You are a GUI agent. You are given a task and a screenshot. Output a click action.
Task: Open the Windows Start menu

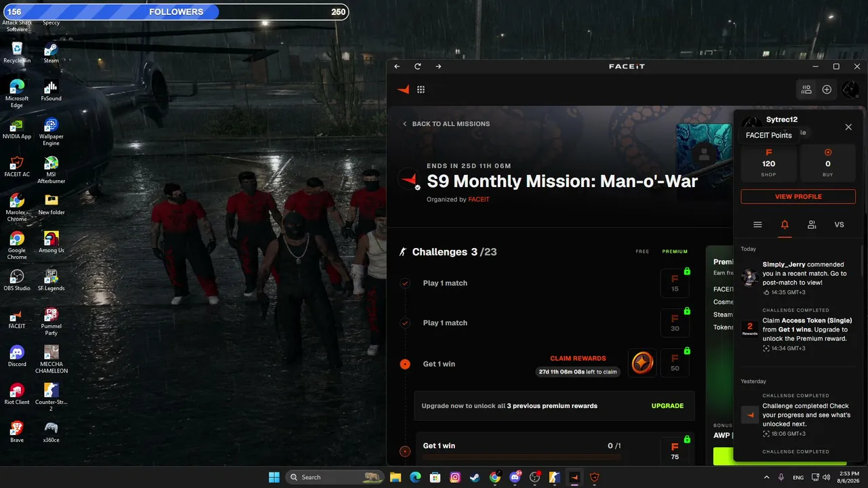274,477
